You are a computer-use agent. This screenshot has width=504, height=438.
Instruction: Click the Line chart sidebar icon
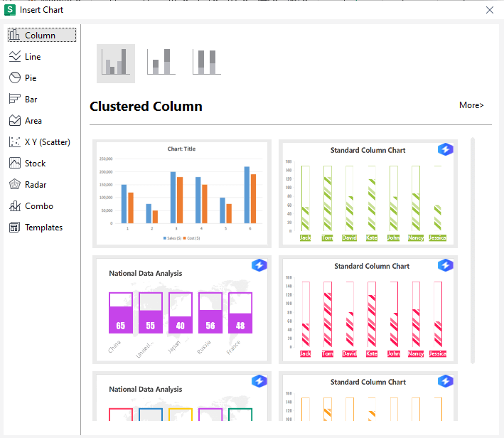[x=15, y=56]
